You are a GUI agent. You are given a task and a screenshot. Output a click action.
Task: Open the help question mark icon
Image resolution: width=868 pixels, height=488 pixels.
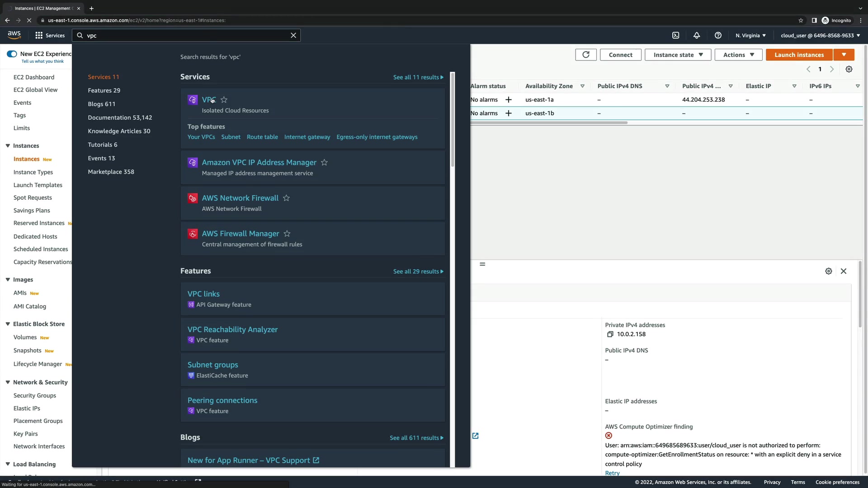tap(718, 35)
